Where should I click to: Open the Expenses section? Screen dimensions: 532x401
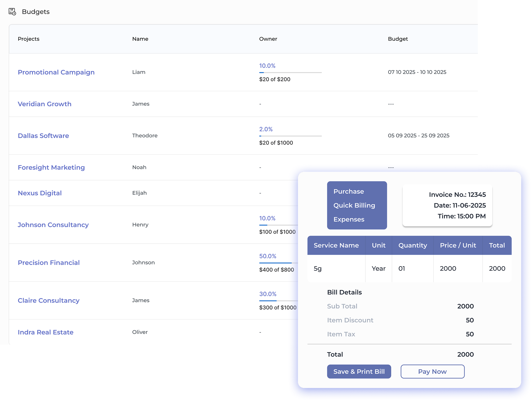point(349,219)
